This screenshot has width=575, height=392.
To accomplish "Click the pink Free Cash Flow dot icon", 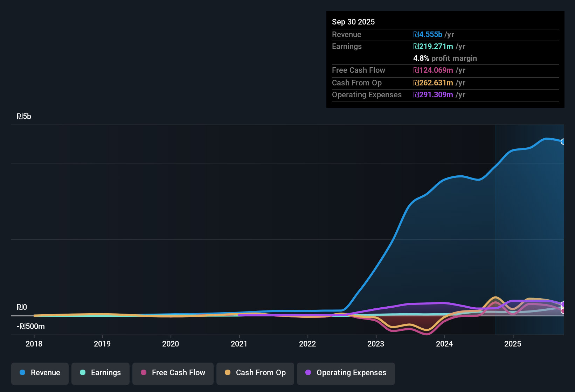I will coord(144,373).
